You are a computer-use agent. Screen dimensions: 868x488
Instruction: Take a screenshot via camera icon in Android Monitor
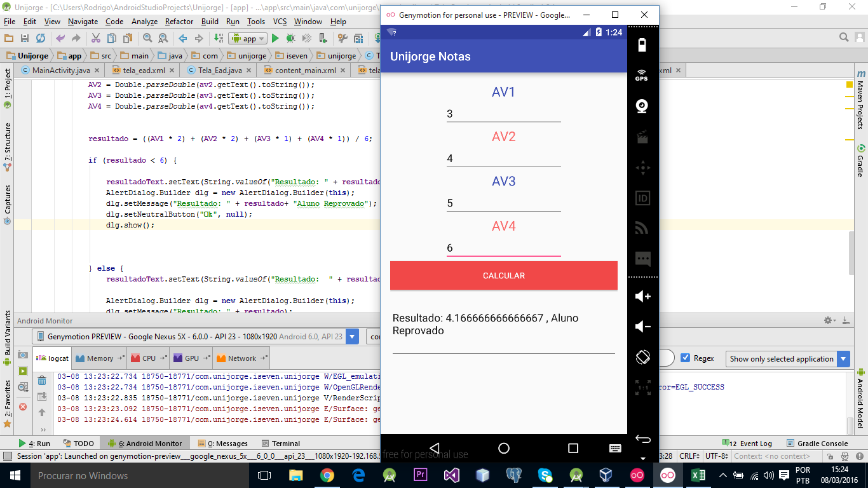pos(23,355)
